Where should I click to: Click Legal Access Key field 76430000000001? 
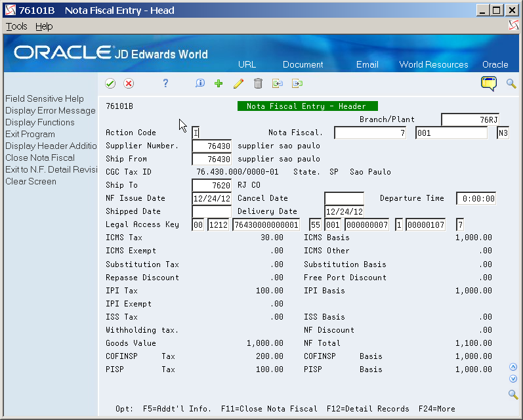pos(266,225)
